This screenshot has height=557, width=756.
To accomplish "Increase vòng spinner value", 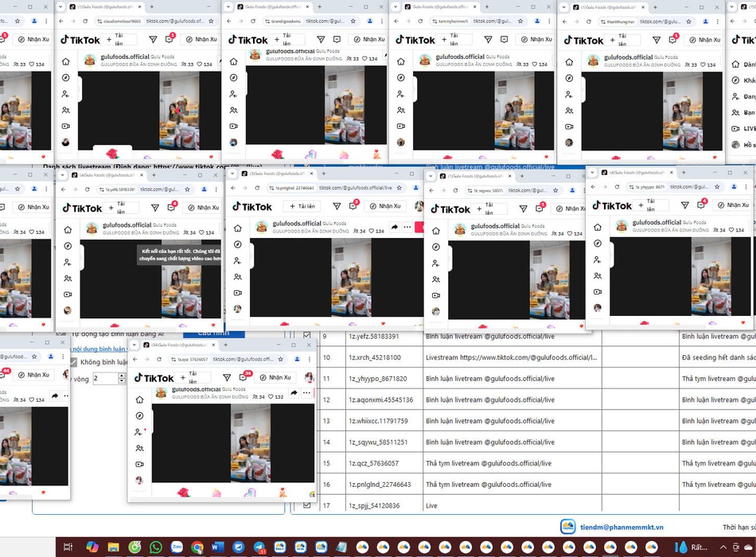I will click(x=122, y=376).
